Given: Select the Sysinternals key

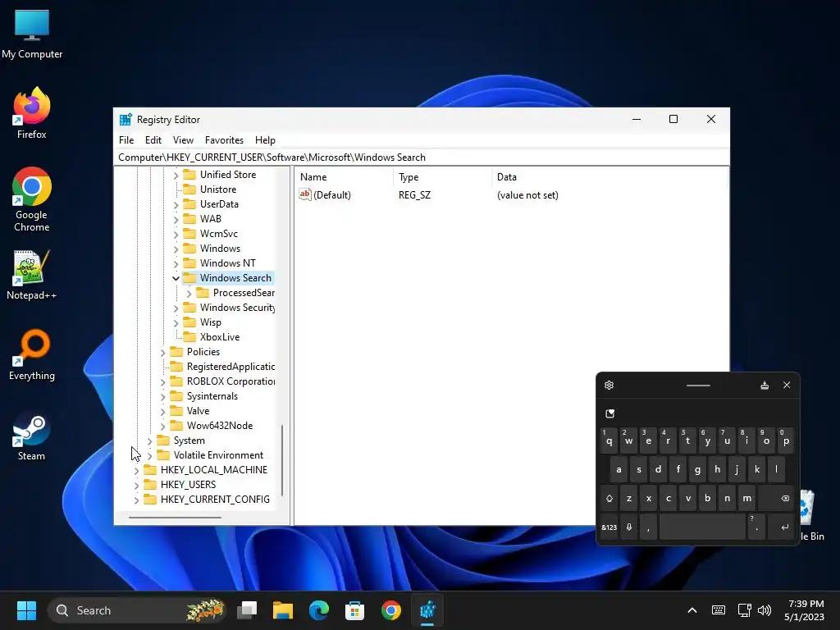Looking at the screenshot, I should pyautogui.click(x=212, y=396).
